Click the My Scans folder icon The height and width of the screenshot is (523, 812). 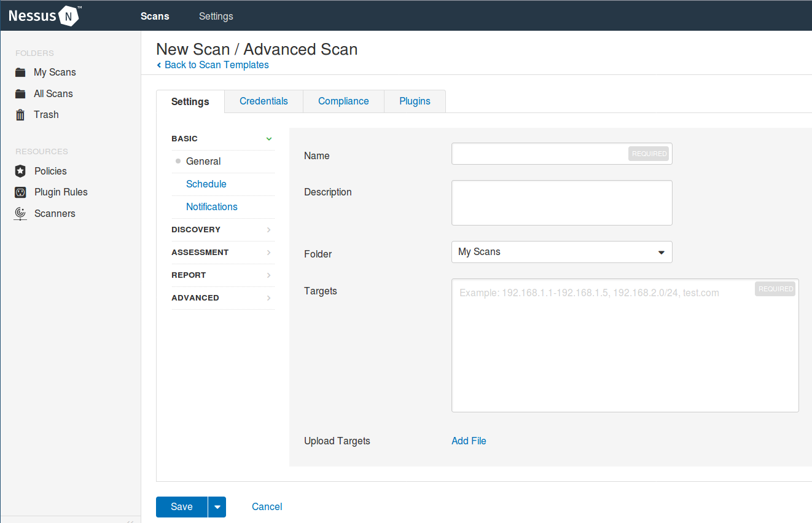pyautogui.click(x=20, y=73)
